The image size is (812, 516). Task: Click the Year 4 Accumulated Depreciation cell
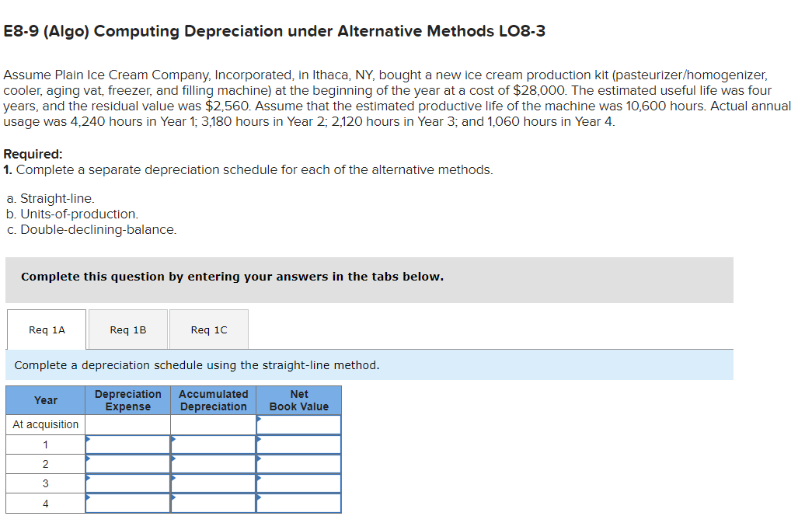(x=214, y=502)
